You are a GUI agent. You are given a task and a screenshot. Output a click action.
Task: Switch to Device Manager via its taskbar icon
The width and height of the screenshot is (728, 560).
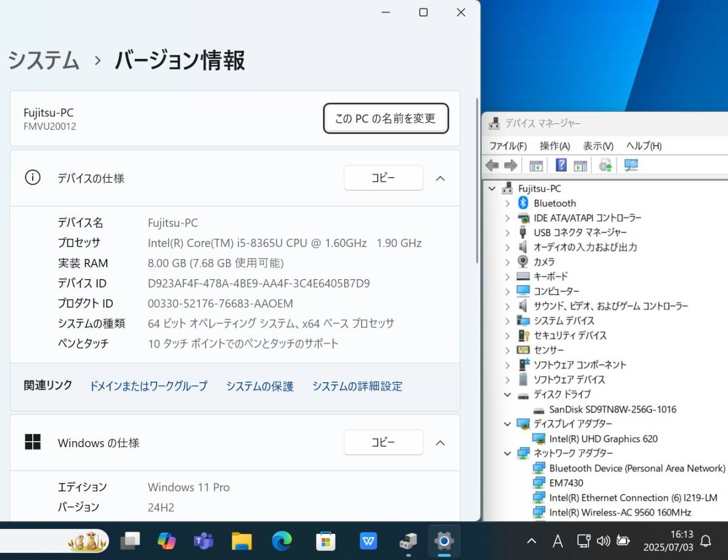[408, 540]
